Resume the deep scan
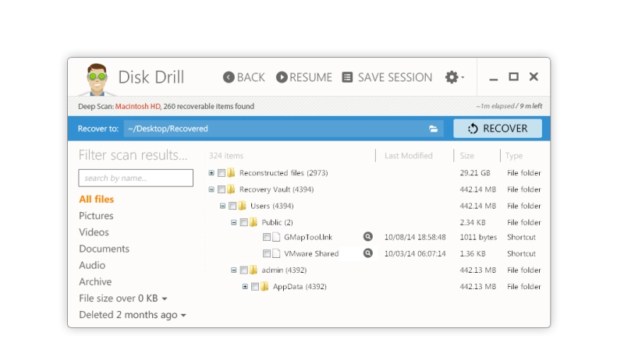 (x=304, y=77)
